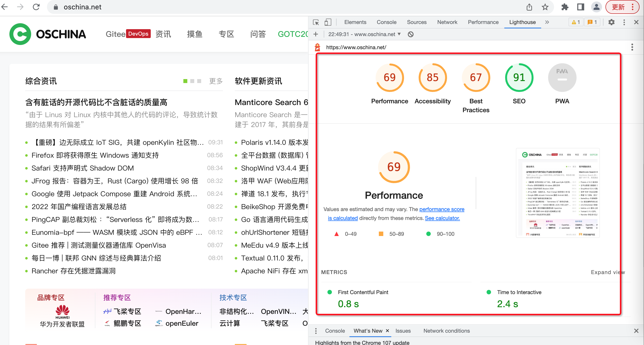Open Safari 支持声明式 Shadow DOM article

pos(83,168)
